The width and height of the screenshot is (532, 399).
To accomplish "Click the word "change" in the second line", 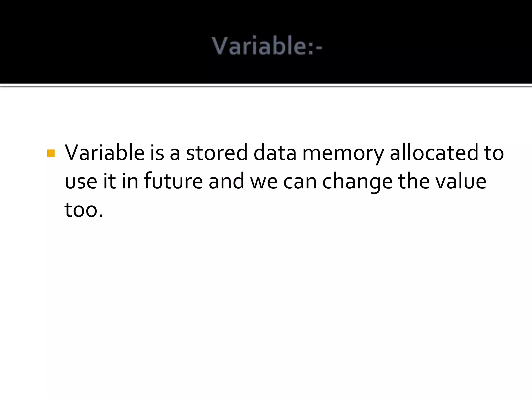I will (357, 182).
